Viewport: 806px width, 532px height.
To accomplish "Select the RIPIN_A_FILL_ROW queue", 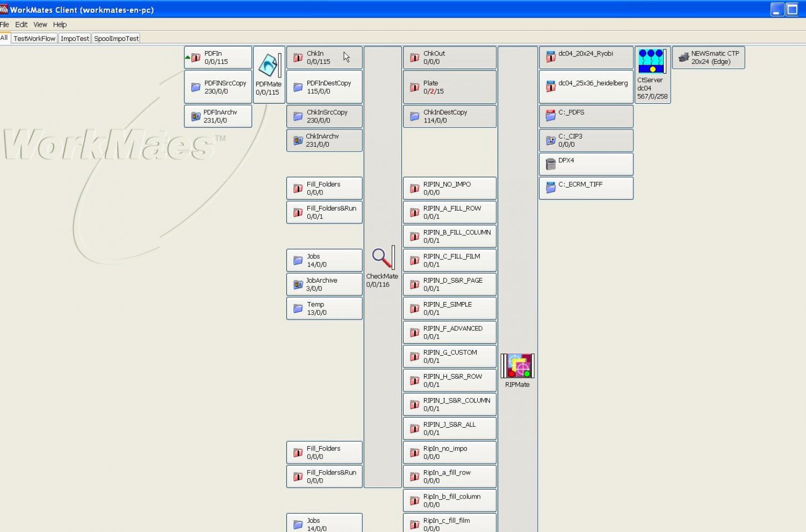I will [x=450, y=212].
